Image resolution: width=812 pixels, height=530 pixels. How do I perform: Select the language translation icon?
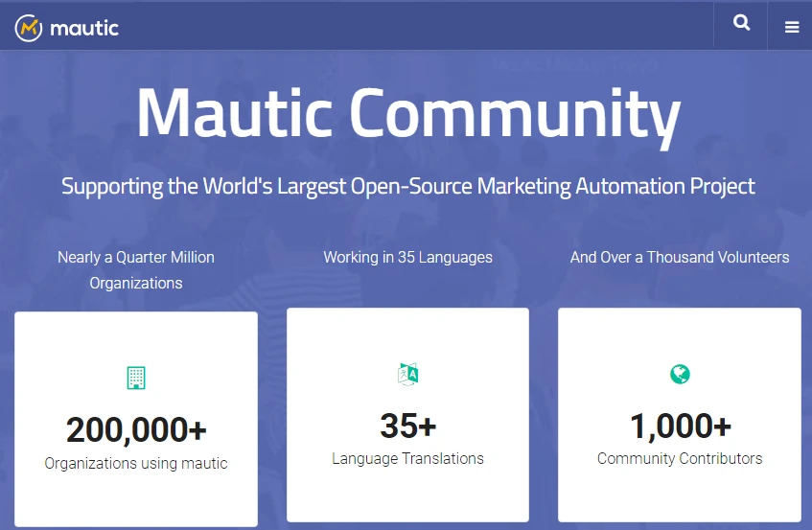click(408, 374)
